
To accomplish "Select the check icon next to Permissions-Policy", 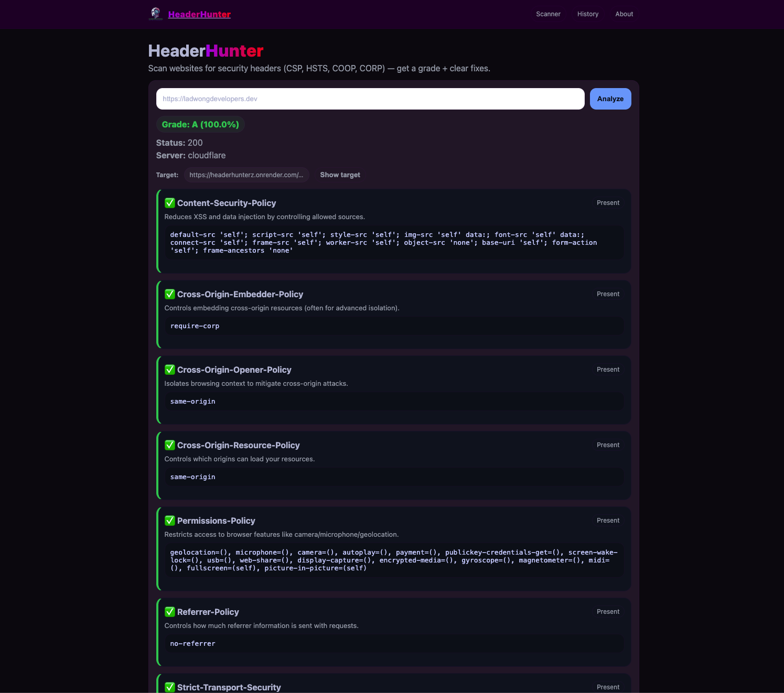I will tap(169, 520).
